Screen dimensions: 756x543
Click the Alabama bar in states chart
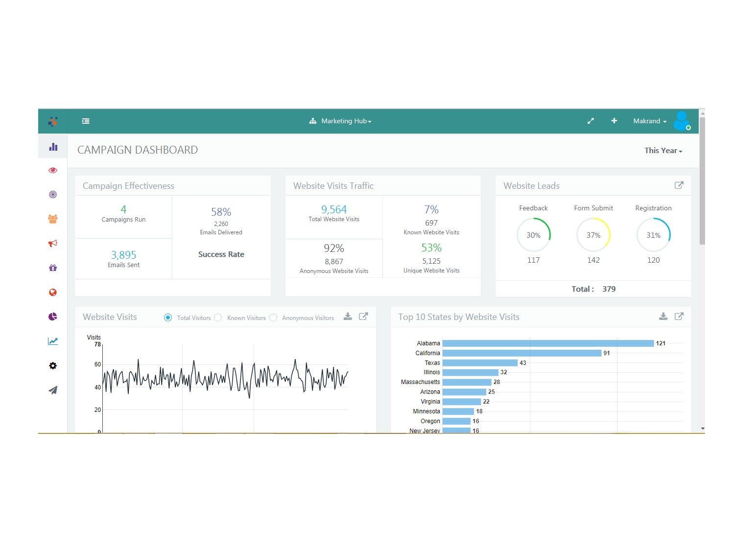(548, 343)
